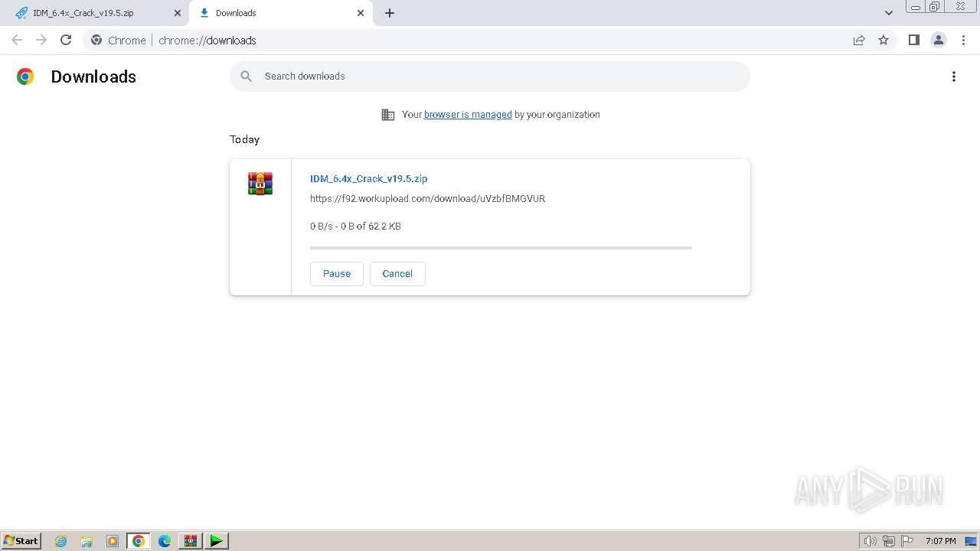
Task: Click the 7:07 PM clock
Action: (x=940, y=541)
